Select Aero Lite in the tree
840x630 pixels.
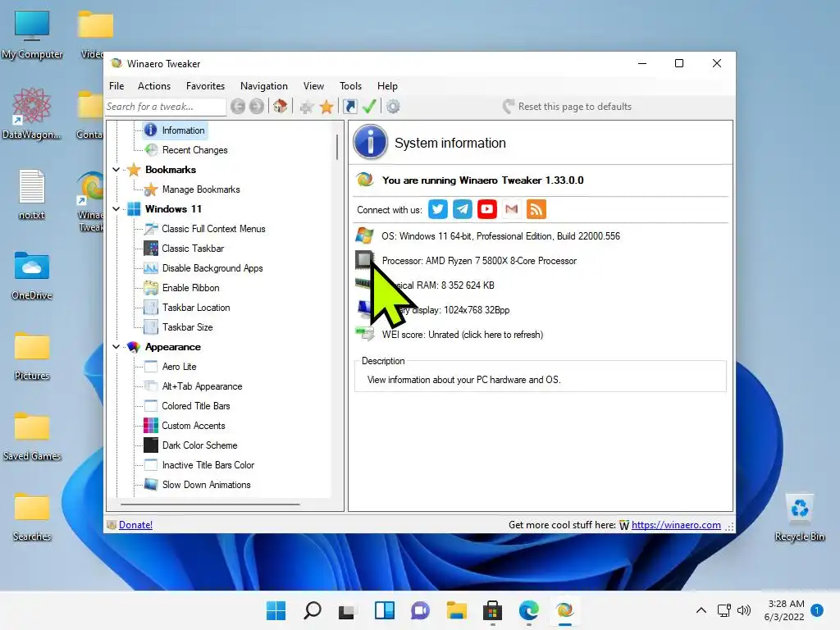180,367
